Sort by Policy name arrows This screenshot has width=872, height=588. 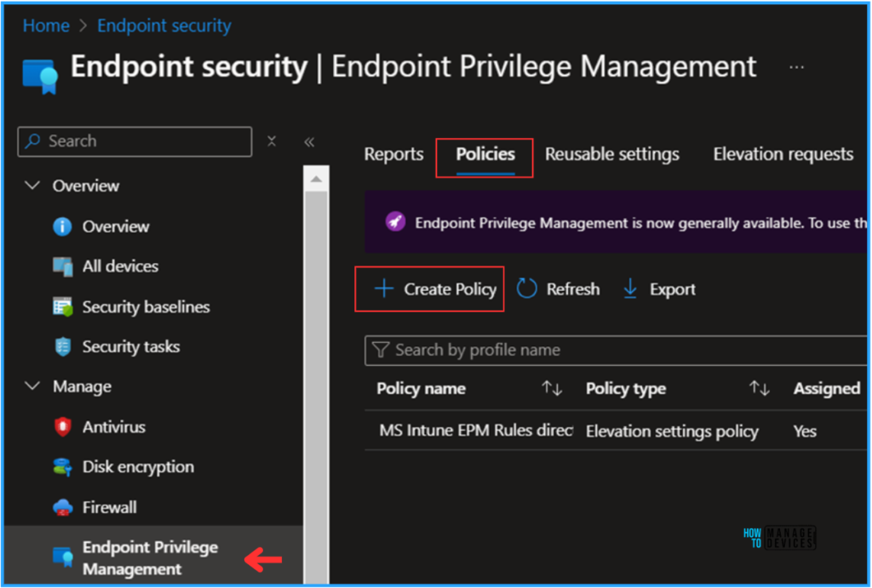(x=552, y=388)
